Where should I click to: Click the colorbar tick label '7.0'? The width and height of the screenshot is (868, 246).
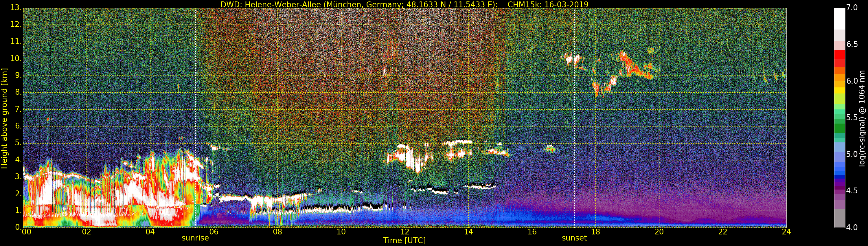pyautogui.click(x=852, y=8)
